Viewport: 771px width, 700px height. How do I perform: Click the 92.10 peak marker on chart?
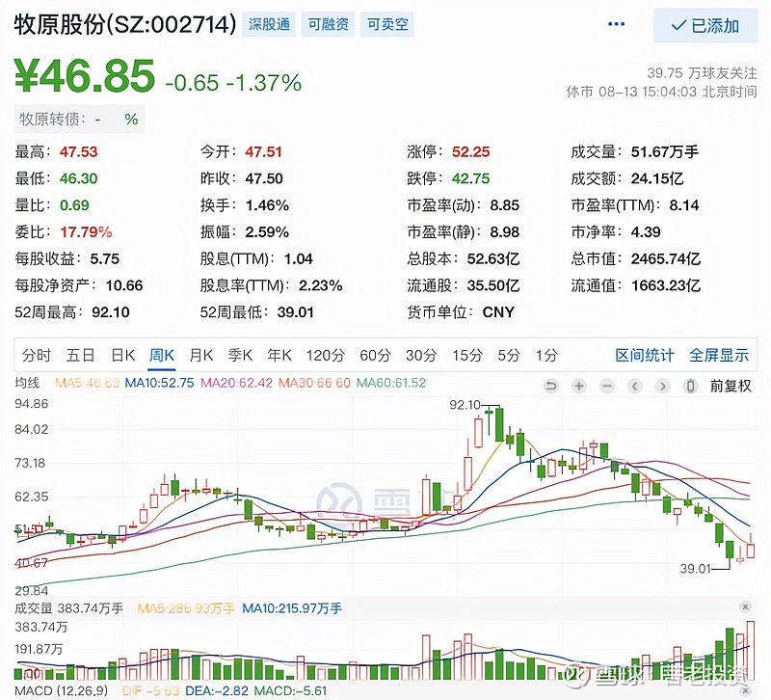[465, 405]
